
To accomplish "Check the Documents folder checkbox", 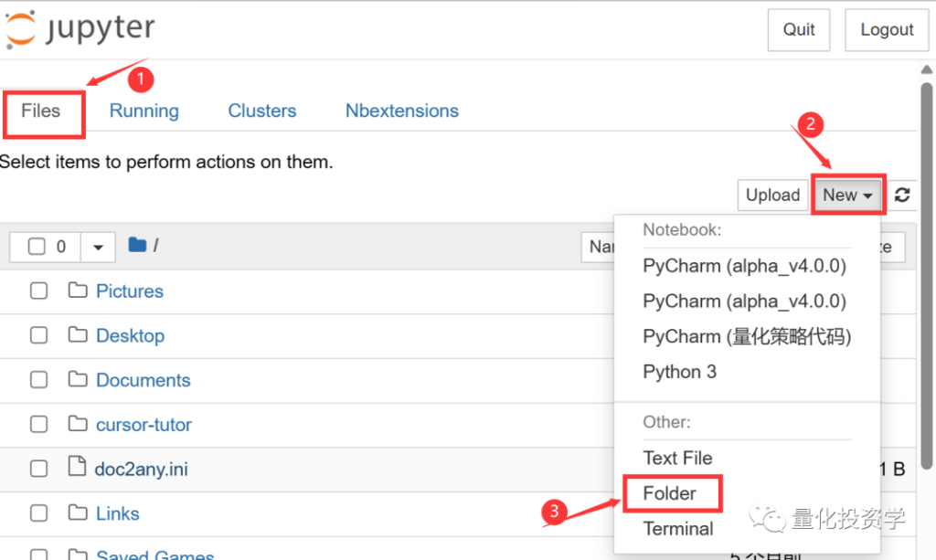I will click(38, 379).
